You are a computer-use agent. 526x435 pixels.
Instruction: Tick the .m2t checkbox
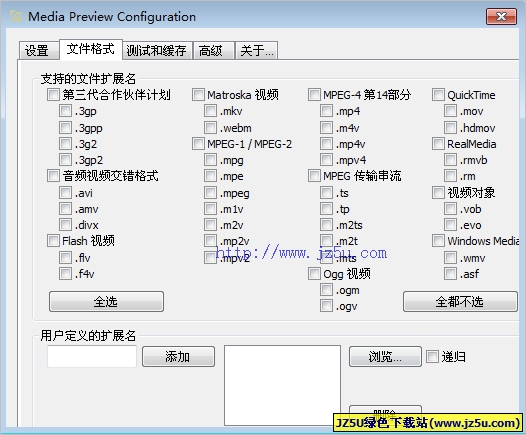326,241
